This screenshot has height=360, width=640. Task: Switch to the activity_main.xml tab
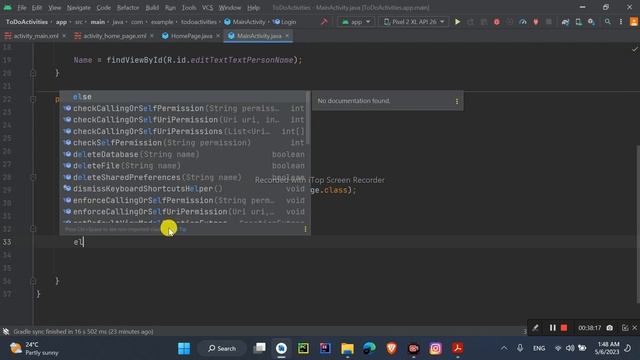[36, 36]
